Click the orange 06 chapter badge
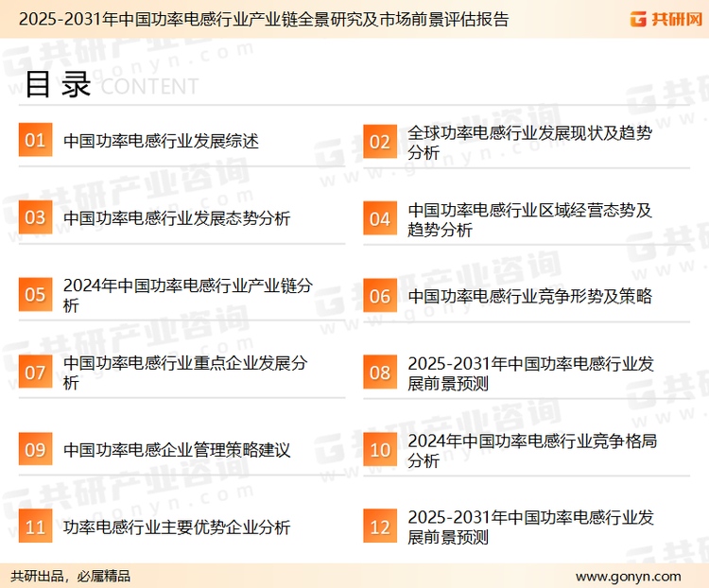 (380, 296)
